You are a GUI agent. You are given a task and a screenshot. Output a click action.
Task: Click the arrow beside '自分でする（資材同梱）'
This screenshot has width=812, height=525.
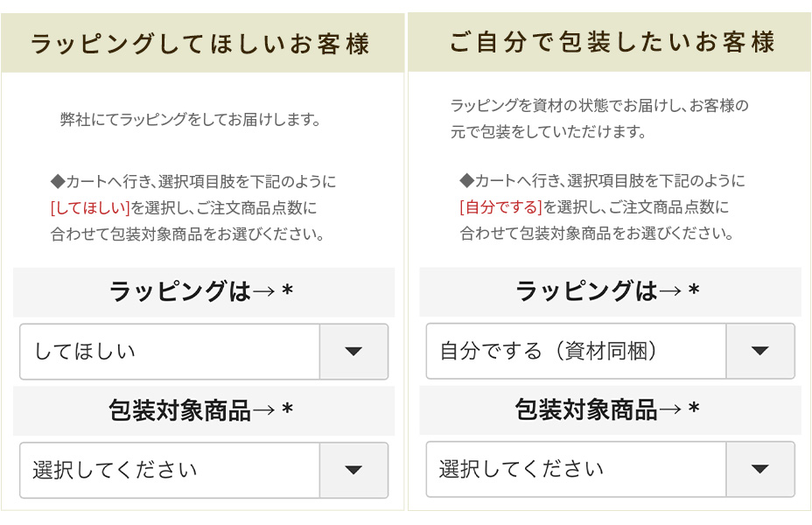tap(759, 352)
